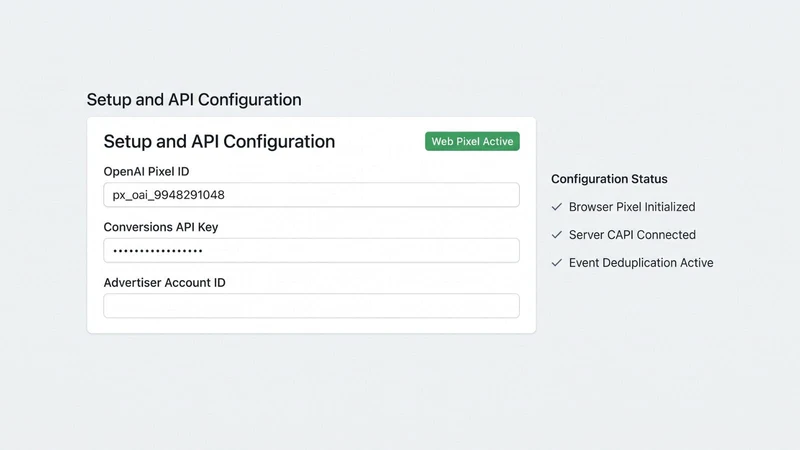Focus the OpenAI Pixel ID field

tap(311, 195)
